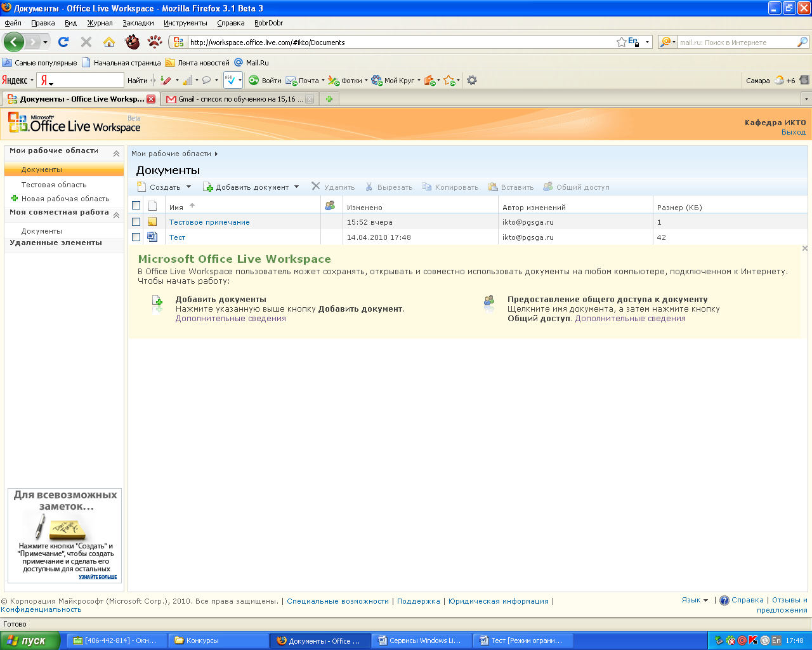Click the Поддержка footer link
Screen dimensions: 812x650
pos(418,601)
